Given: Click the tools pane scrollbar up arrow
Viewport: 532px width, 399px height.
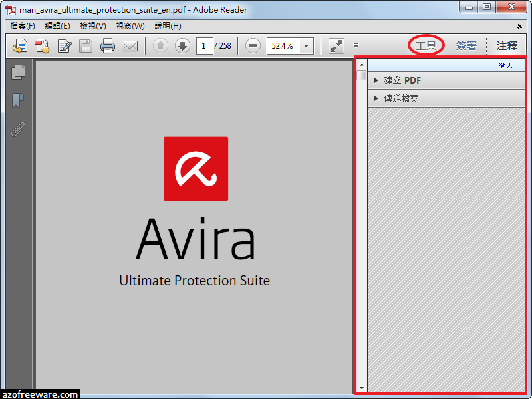Looking at the screenshot, I should pyautogui.click(x=362, y=65).
